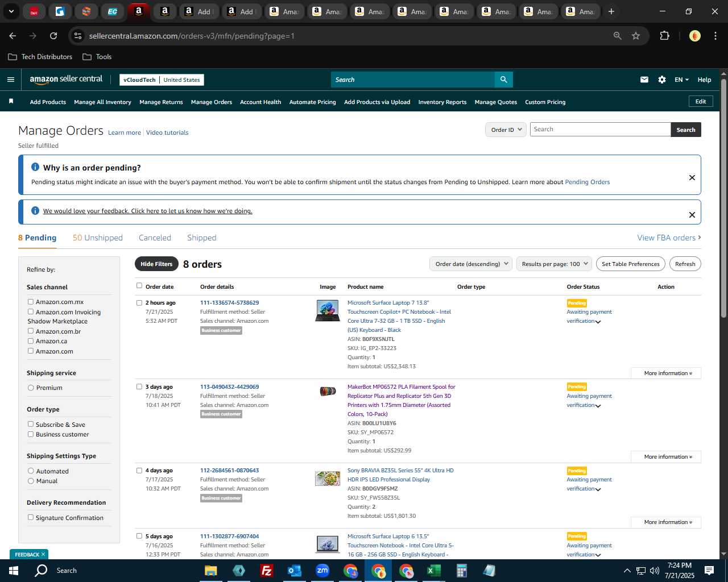Click Set Table Preferences button
The image size is (728, 582).
click(631, 264)
